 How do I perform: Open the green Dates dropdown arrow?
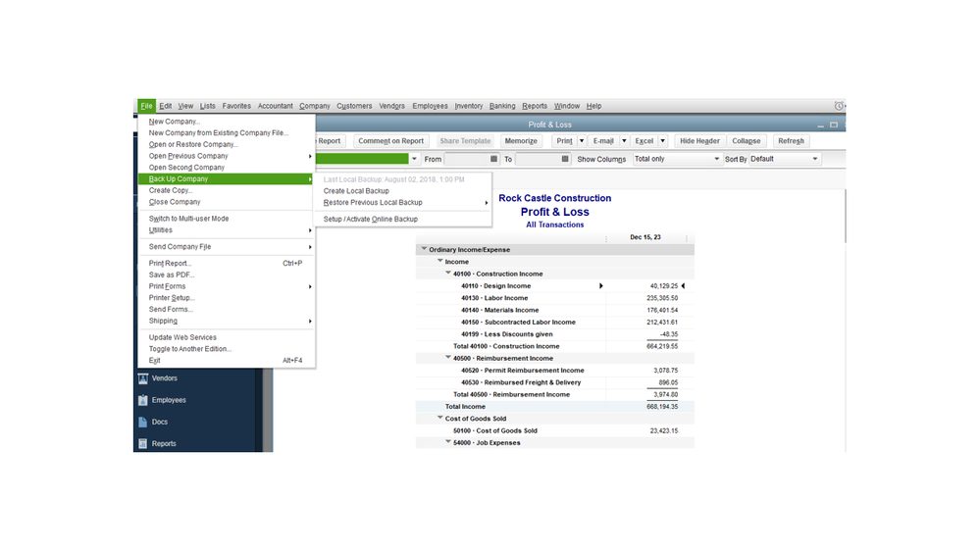pos(414,159)
